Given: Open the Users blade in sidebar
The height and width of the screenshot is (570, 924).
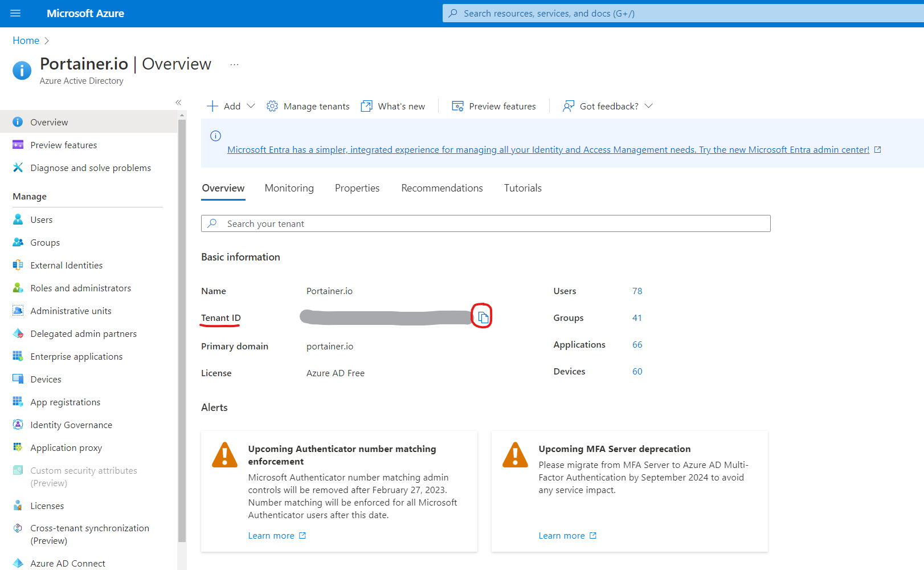Looking at the screenshot, I should (x=41, y=220).
